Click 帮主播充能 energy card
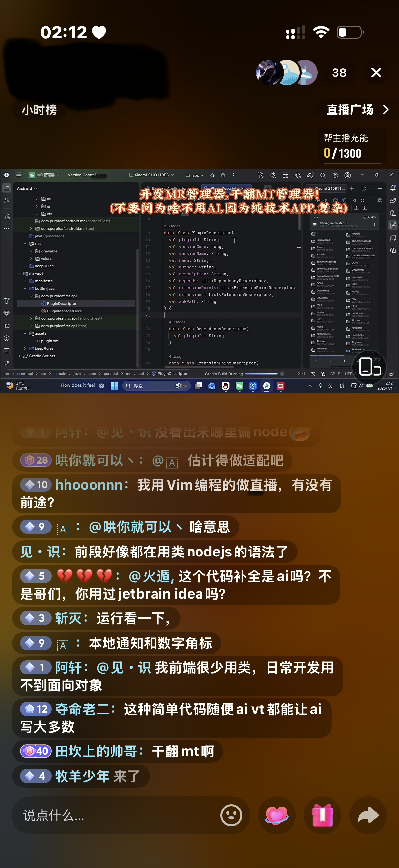The width and height of the screenshot is (399, 868). point(352,147)
